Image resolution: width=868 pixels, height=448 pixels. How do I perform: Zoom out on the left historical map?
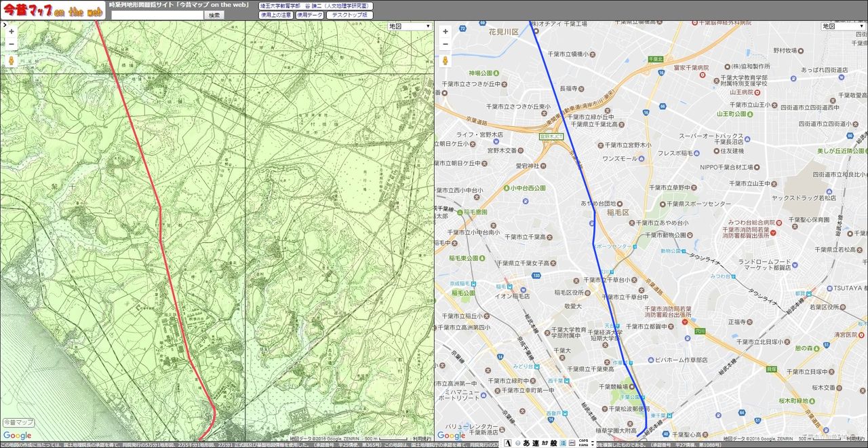coord(11,44)
